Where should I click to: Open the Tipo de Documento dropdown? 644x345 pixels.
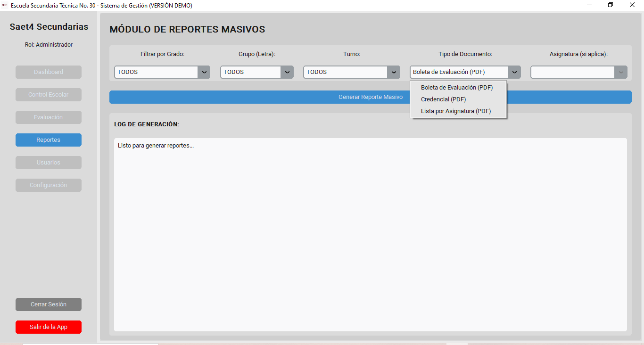coord(514,72)
